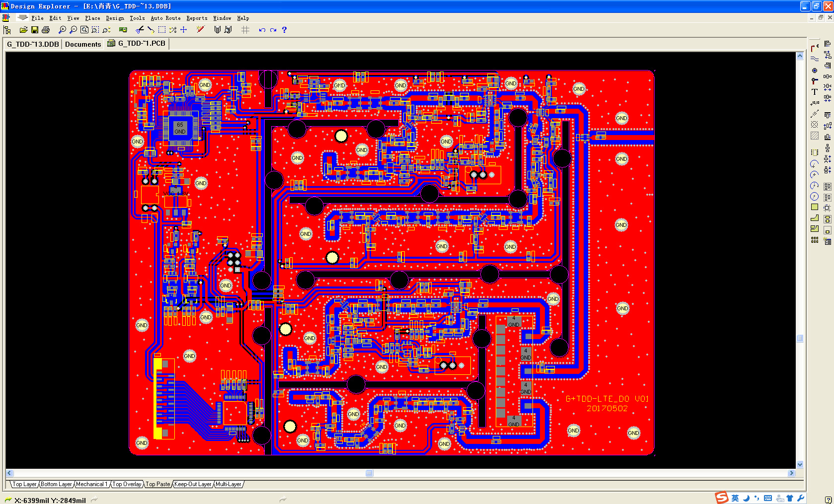The width and height of the screenshot is (834, 504).
Task: Click the vertical scrollbar down arrow
Action: click(x=800, y=464)
